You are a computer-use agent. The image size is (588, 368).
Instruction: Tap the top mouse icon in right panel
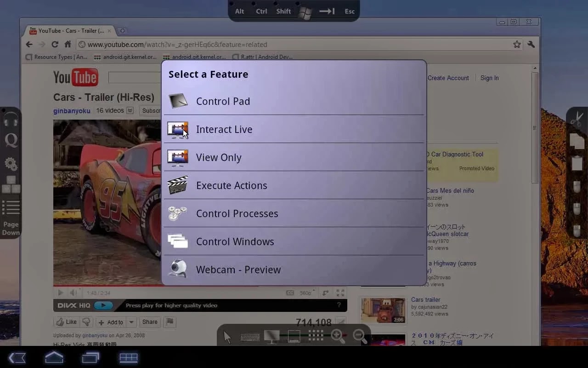pyautogui.click(x=577, y=187)
